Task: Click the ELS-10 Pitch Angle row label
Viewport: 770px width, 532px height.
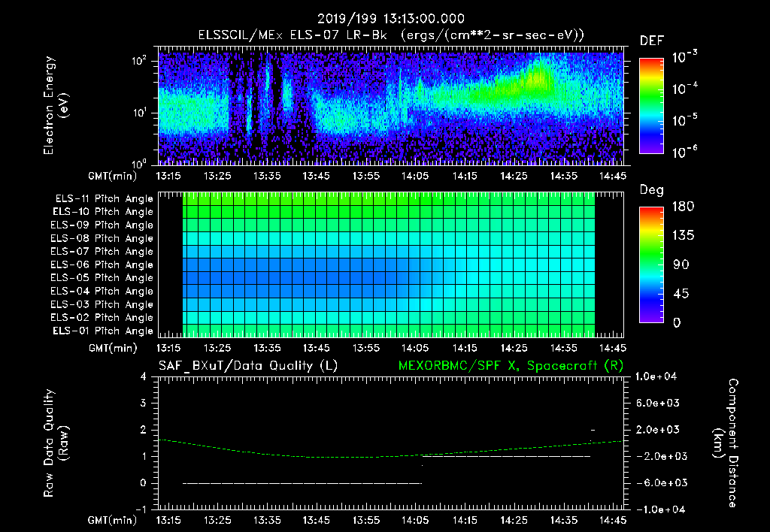Action: click(x=102, y=212)
